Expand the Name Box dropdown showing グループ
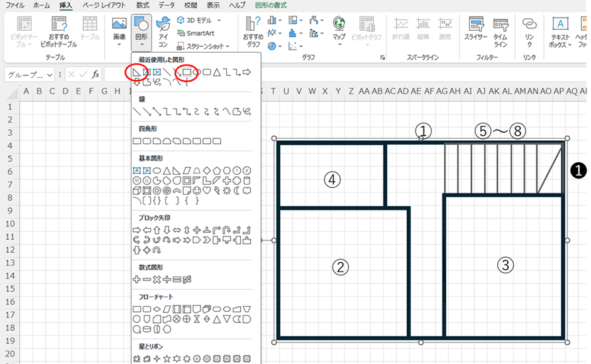 (x=50, y=74)
